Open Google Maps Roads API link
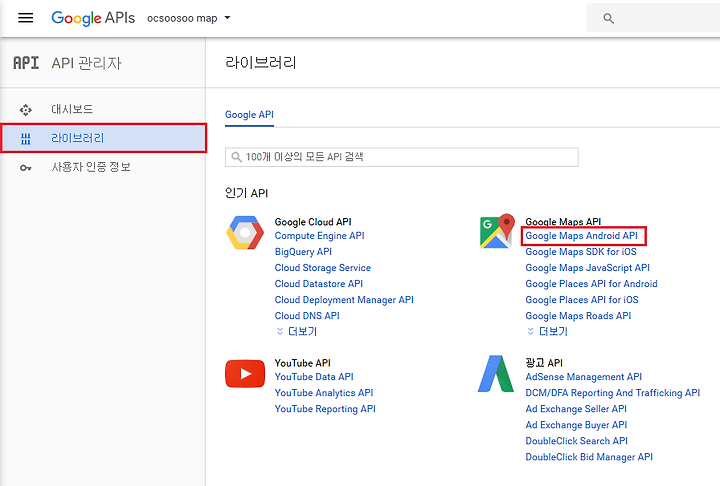The width and height of the screenshot is (720, 486). [x=578, y=316]
